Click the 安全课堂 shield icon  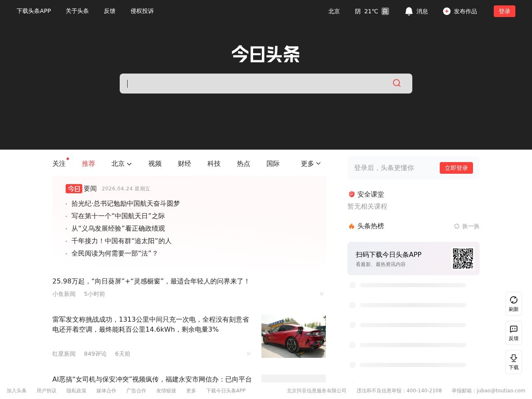[x=351, y=194]
